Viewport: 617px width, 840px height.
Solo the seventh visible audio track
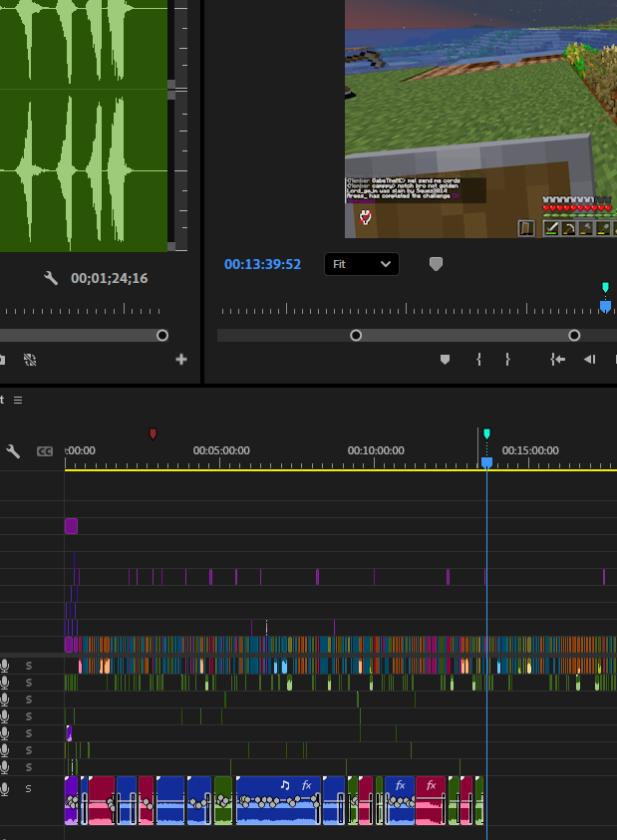[x=29, y=767]
